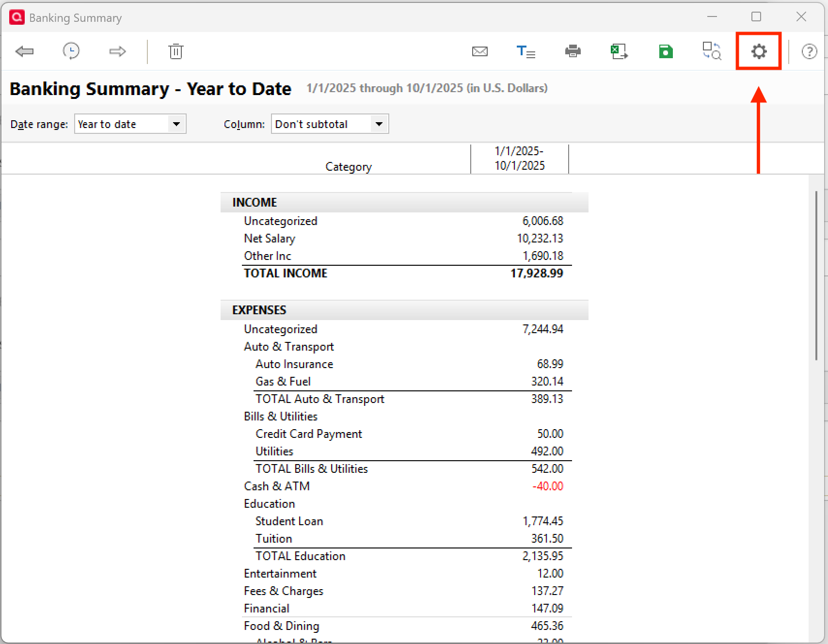Screen dimensions: 828x644
Task: Click the report title Banking Summary - Year to Date
Action: [x=150, y=89]
